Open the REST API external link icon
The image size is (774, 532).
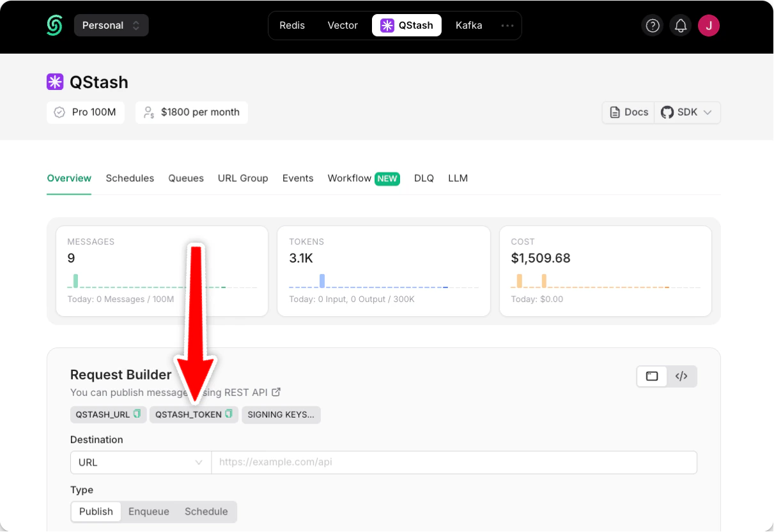[276, 392]
